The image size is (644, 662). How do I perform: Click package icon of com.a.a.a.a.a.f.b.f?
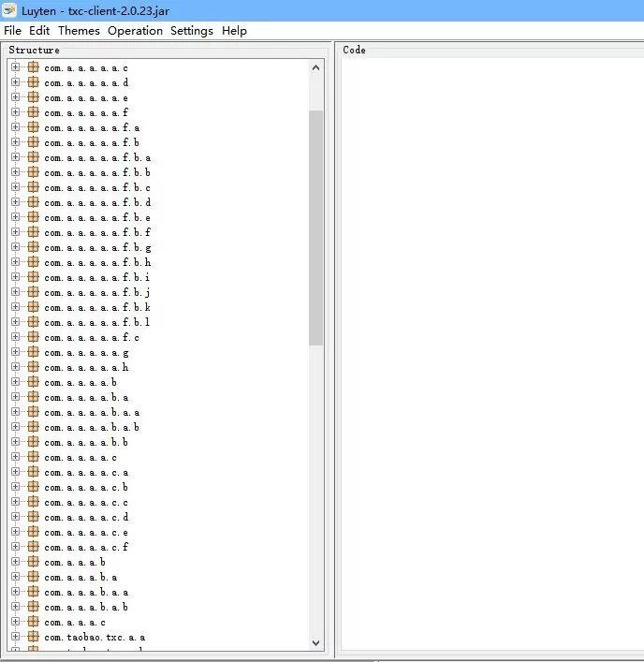(x=34, y=232)
